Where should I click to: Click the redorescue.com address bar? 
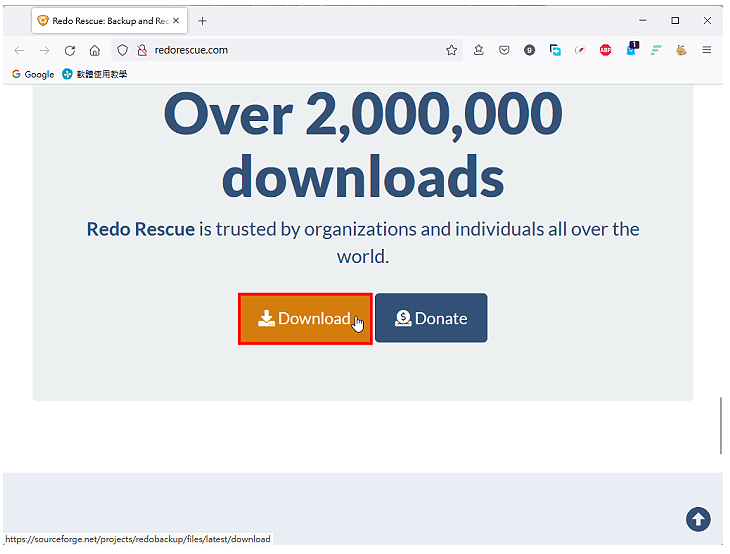287,50
